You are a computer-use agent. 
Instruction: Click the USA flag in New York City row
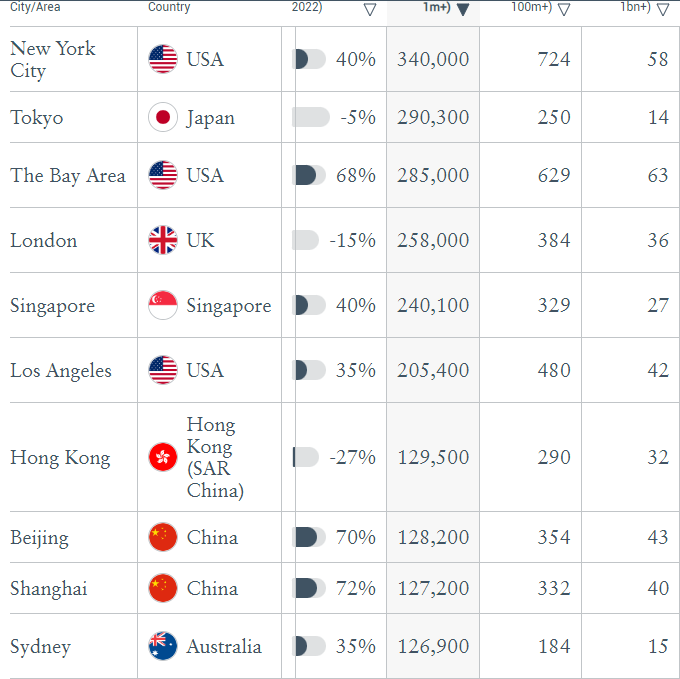163,59
